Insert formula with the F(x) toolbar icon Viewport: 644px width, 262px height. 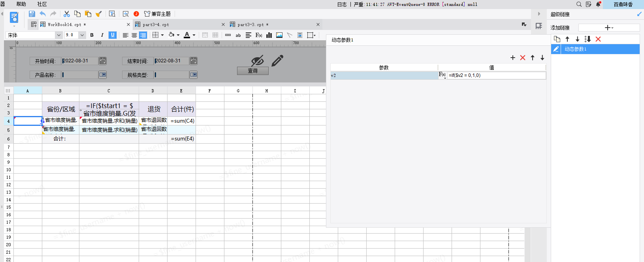(259, 35)
